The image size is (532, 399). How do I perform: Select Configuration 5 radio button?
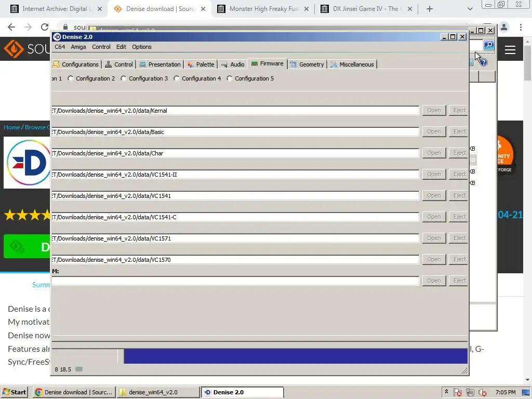tap(229, 78)
